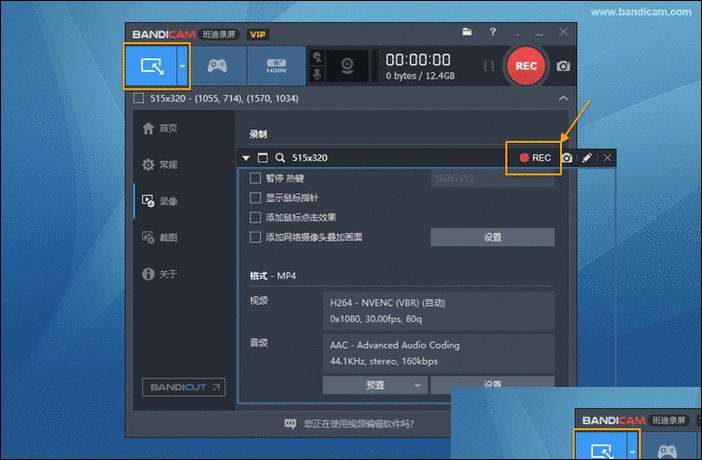
Task: Enable the 显示鼠标指针 checkbox
Action: [255, 198]
